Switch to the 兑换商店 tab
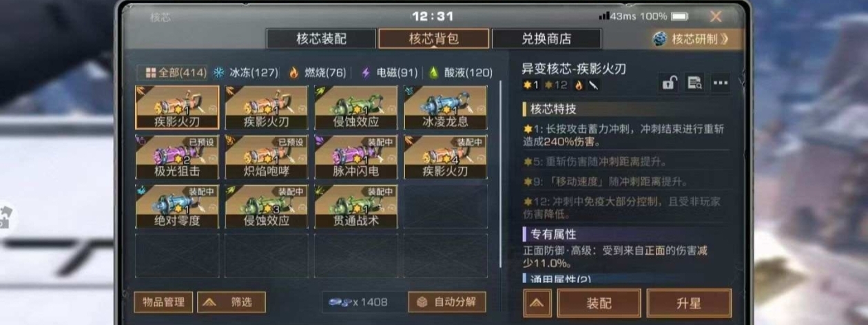This screenshot has width=868, height=325. [546, 39]
